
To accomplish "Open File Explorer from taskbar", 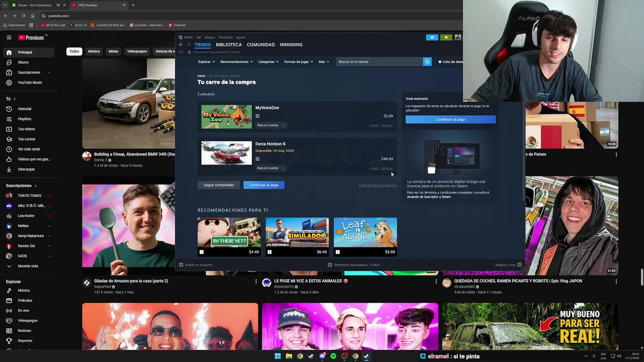I will [x=289, y=356].
